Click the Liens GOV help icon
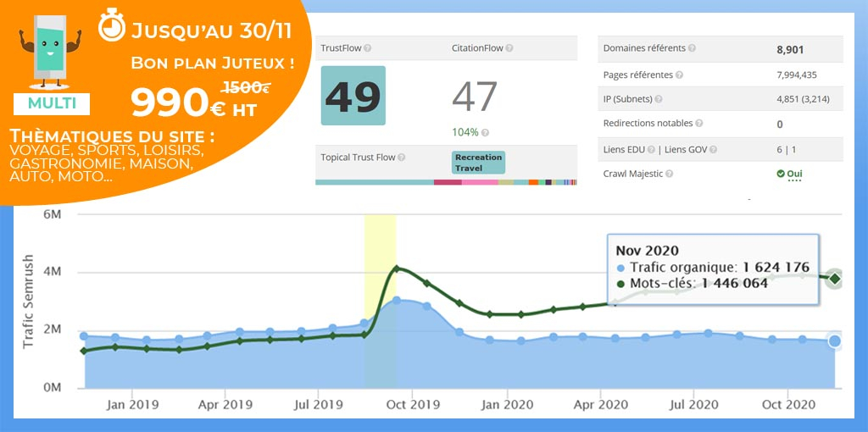This screenshot has width=868, height=432. (713, 149)
